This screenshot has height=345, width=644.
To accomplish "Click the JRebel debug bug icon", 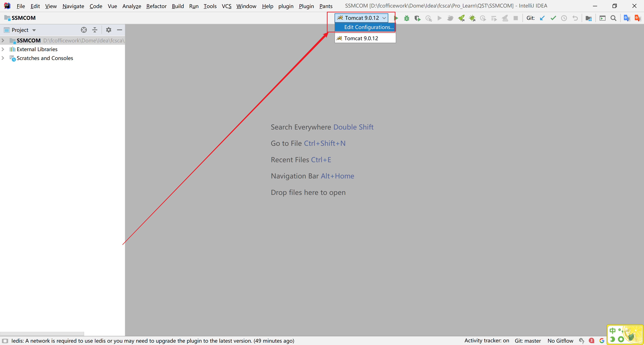I will 472,18.
